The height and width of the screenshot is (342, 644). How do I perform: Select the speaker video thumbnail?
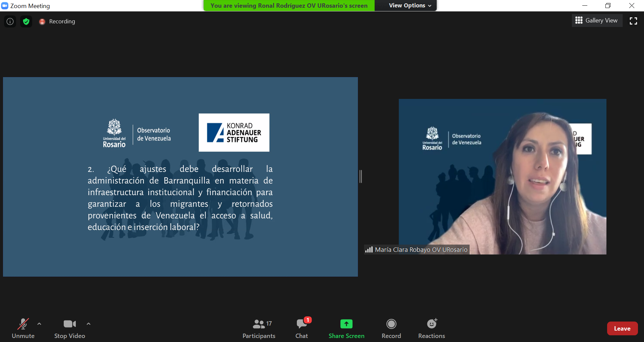pos(502,176)
